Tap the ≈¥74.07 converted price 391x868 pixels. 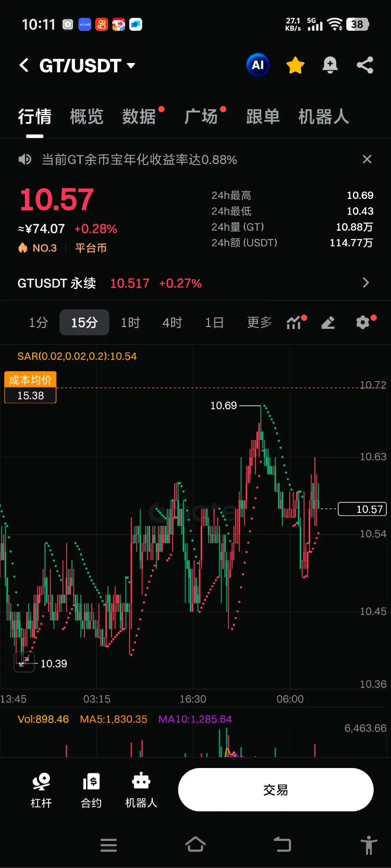coord(41,229)
